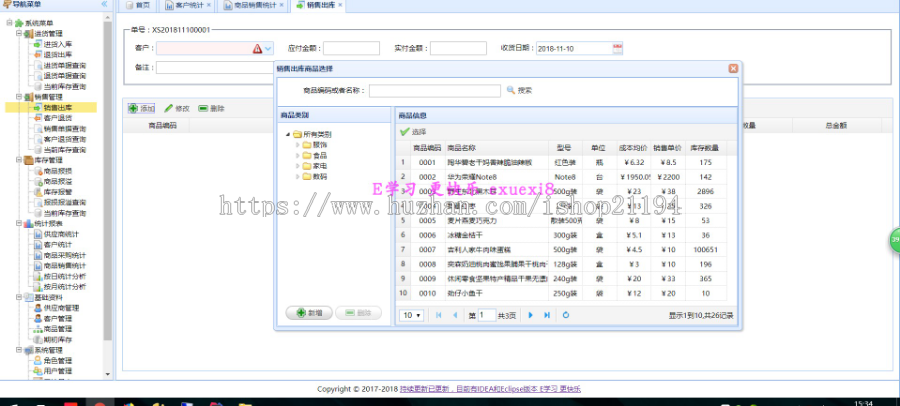Switch to the 首页 tab

138,5
